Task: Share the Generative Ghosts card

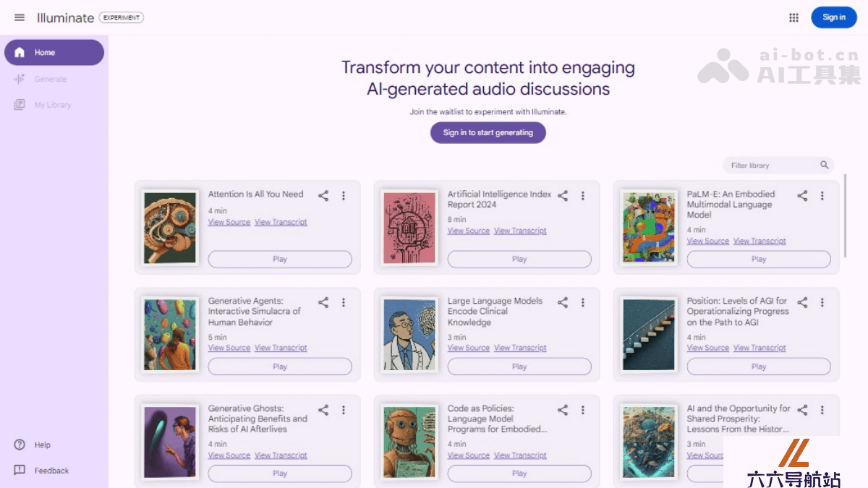Action: [x=323, y=410]
